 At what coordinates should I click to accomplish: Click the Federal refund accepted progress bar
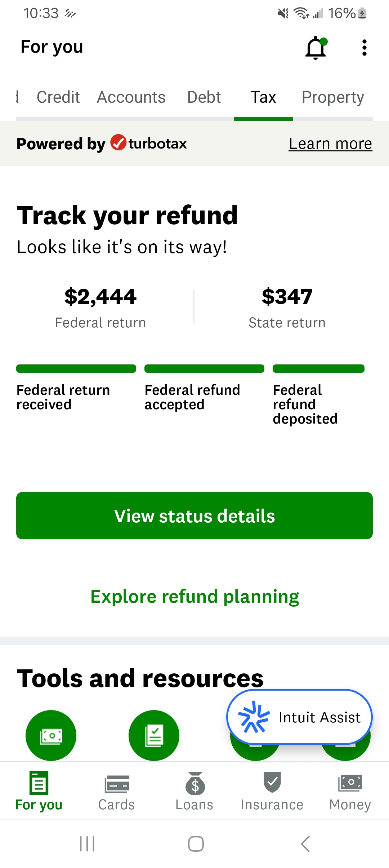(x=204, y=368)
